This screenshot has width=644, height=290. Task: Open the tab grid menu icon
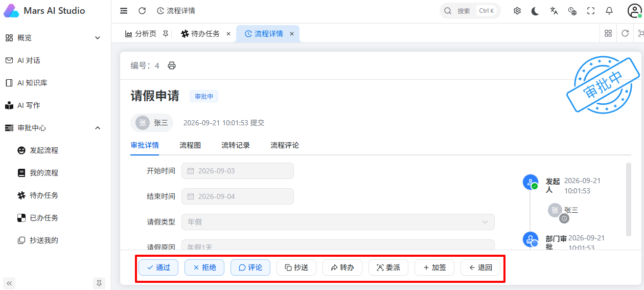(x=608, y=33)
